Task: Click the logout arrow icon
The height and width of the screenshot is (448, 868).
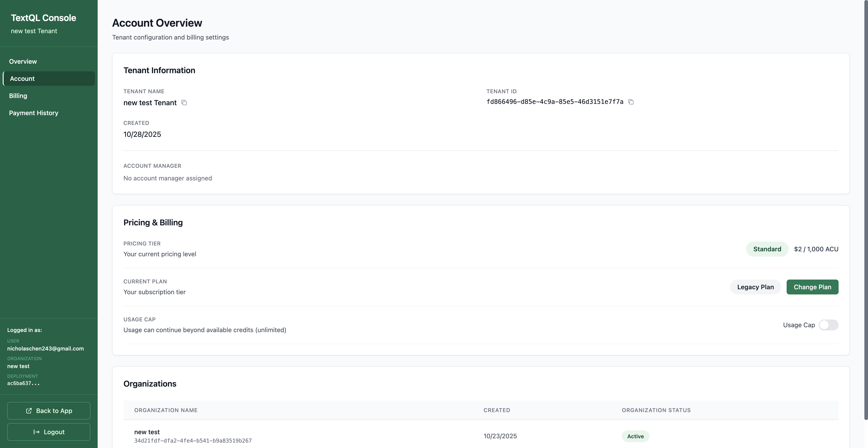Action: [36, 432]
